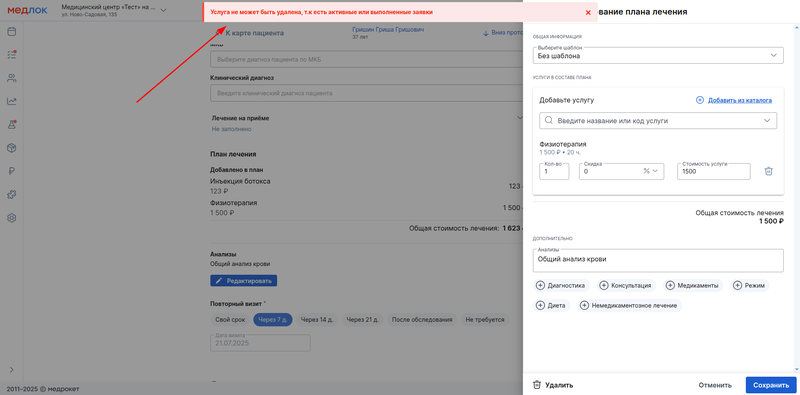Expand the service name search dropdown
The image size is (800, 395).
pos(767,121)
